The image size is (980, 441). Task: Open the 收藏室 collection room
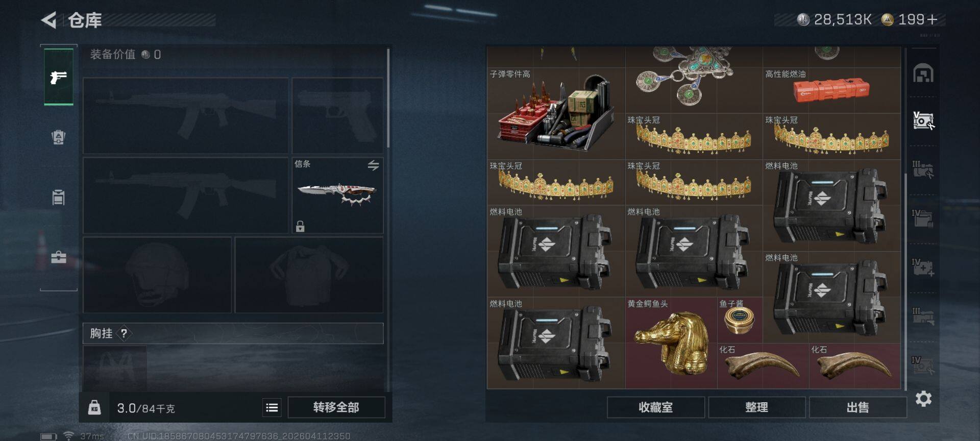pos(656,407)
